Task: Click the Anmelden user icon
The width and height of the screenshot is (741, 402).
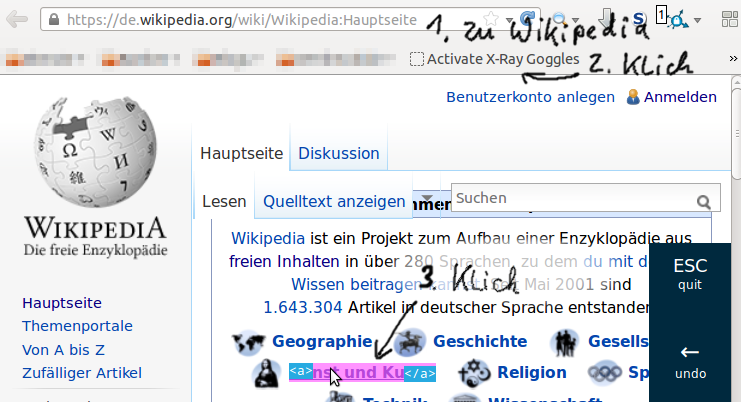Action: [633, 97]
